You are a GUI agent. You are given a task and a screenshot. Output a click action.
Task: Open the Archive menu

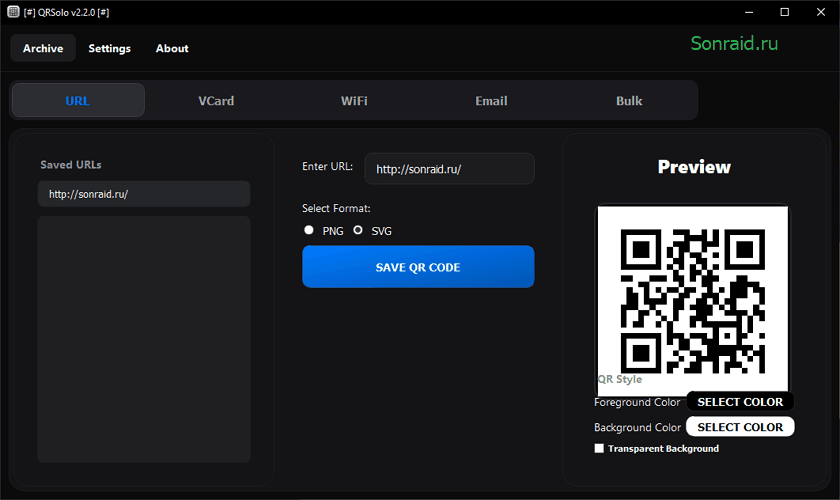(43, 48)
